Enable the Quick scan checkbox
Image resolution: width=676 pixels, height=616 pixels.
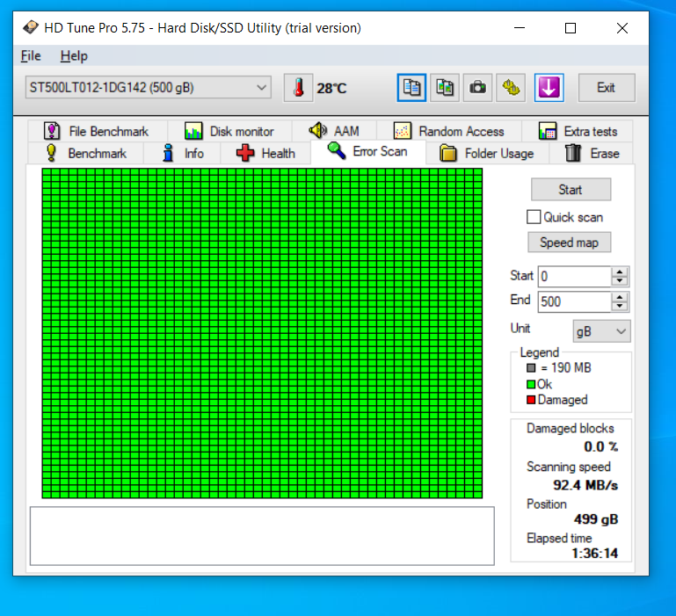(x=534, y=217)
